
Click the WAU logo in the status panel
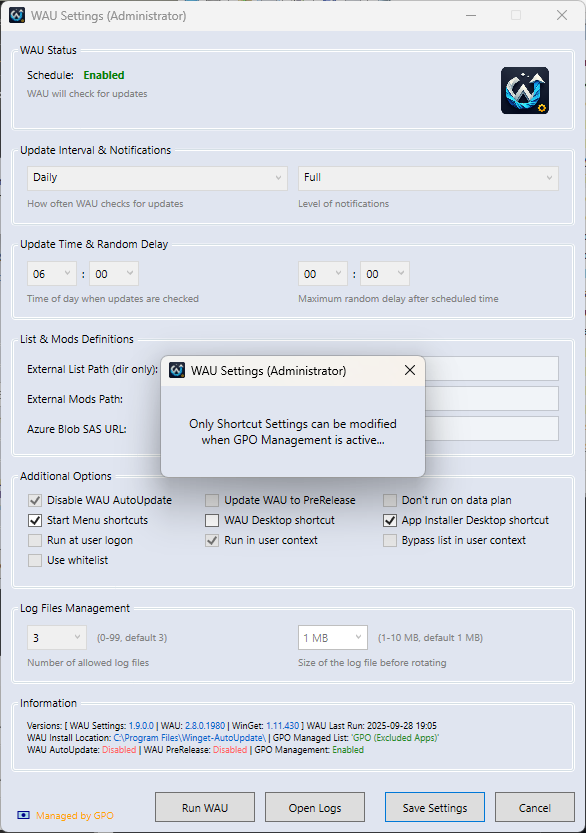[525, 90]
